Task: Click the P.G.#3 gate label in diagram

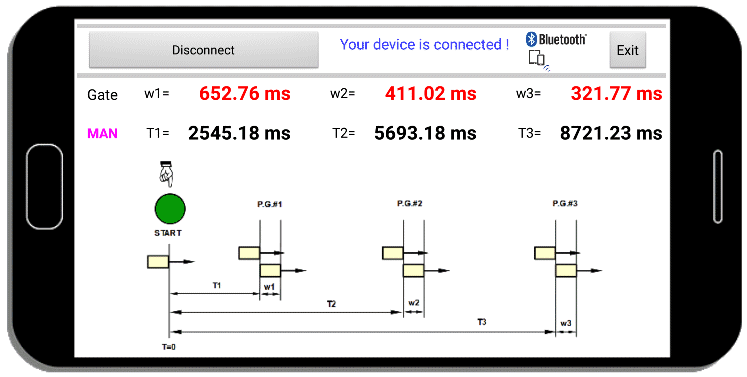Action: pos(565,204)
